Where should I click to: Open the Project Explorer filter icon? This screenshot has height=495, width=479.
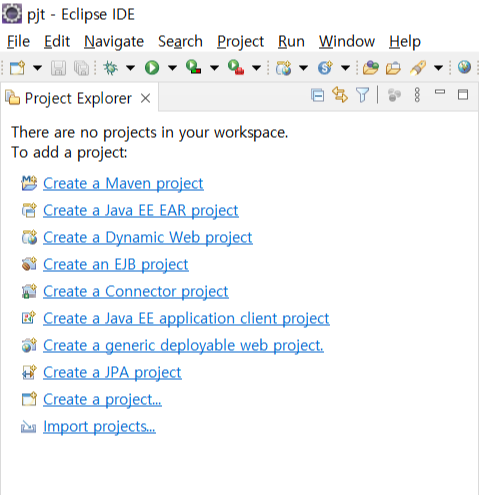363,95
